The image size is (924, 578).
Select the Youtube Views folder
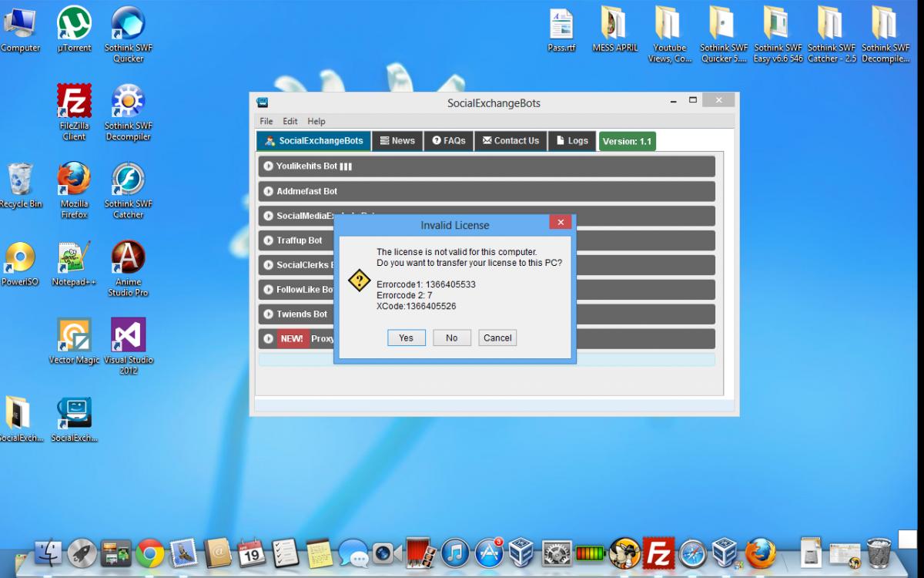pos(669,35)
